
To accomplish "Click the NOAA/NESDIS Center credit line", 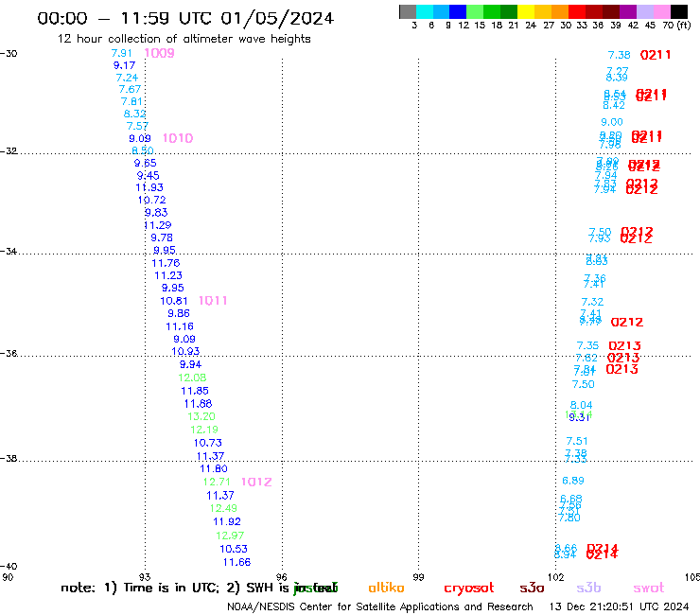I will (x=380, y=606).
